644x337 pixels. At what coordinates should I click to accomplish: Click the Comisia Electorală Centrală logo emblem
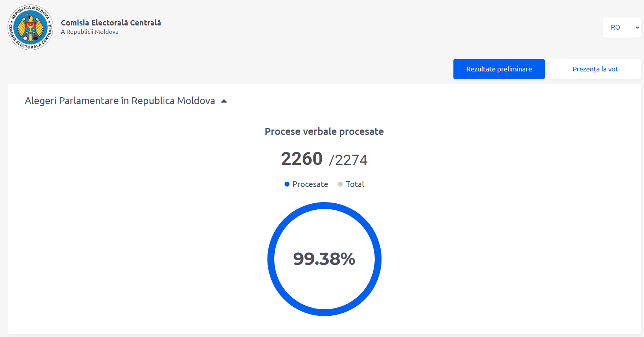pyautogui.click(x=30, y=27)
